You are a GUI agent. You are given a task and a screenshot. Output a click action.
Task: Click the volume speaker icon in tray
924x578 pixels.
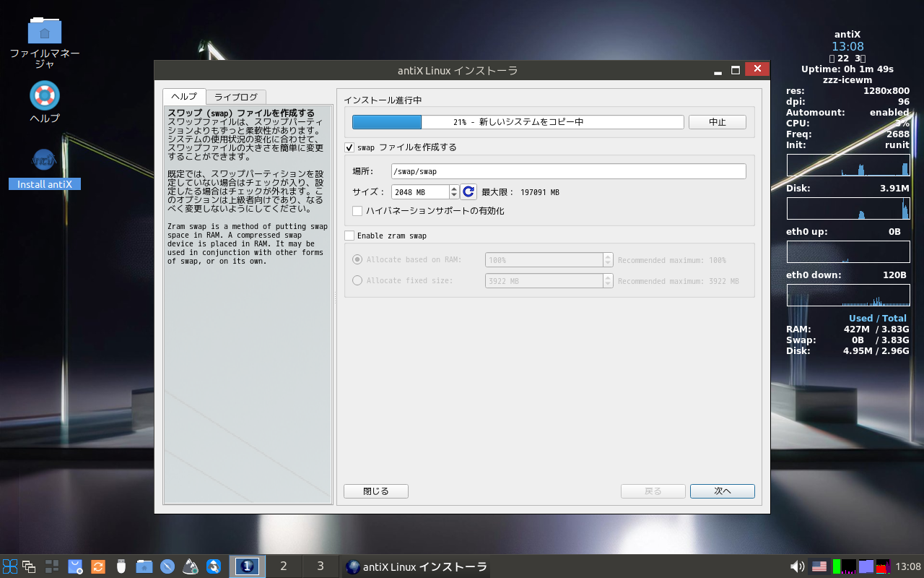click(x=797, y=566)
